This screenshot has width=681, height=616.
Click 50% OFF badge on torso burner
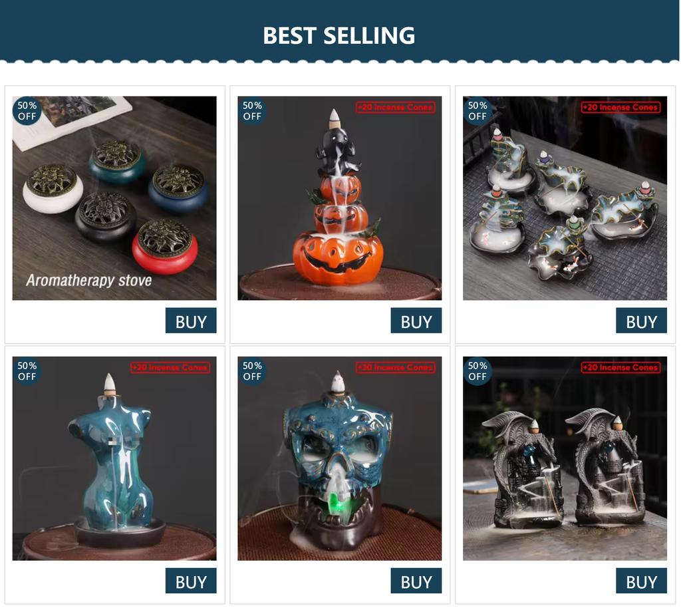coord(27,371)
